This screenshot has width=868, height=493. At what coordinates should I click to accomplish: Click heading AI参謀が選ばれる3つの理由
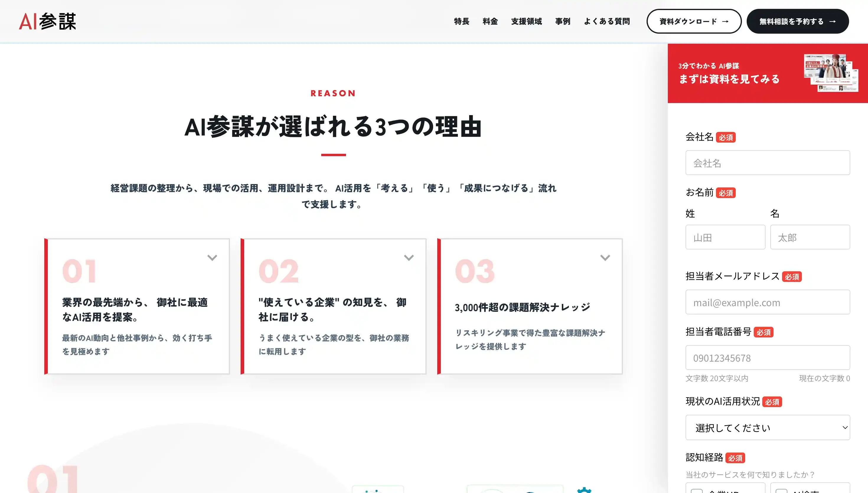pos(333,127)
